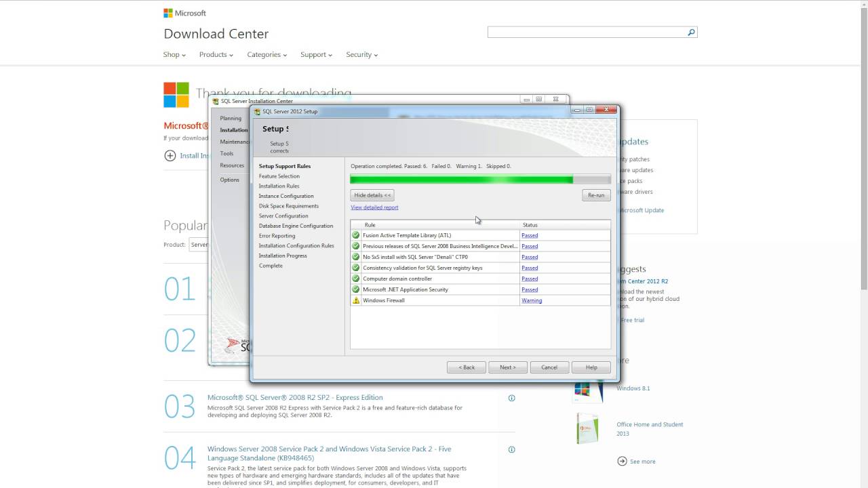Click the See more arrow icon
The width and height of the screenshot is (868, 488).
click(622, 461)
